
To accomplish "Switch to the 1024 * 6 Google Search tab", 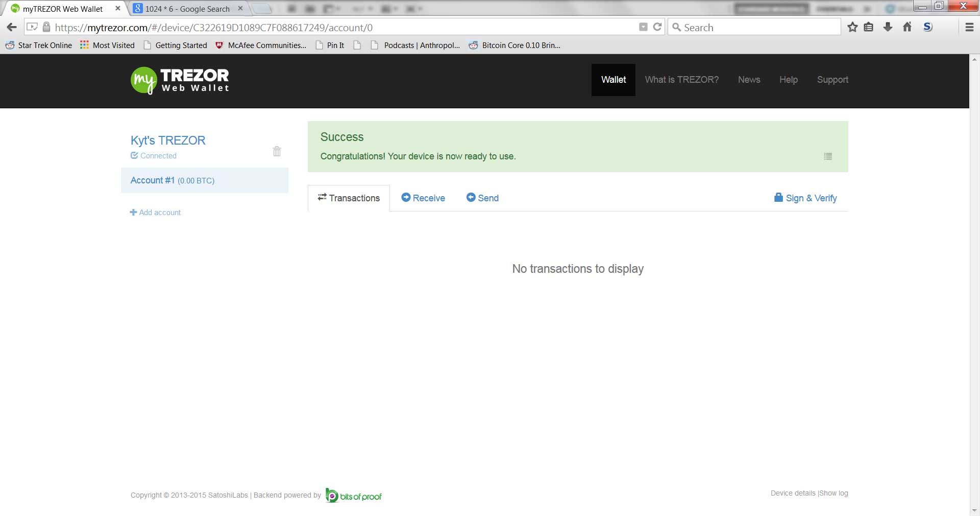I will pyautogui.click(x=188, y=9).
